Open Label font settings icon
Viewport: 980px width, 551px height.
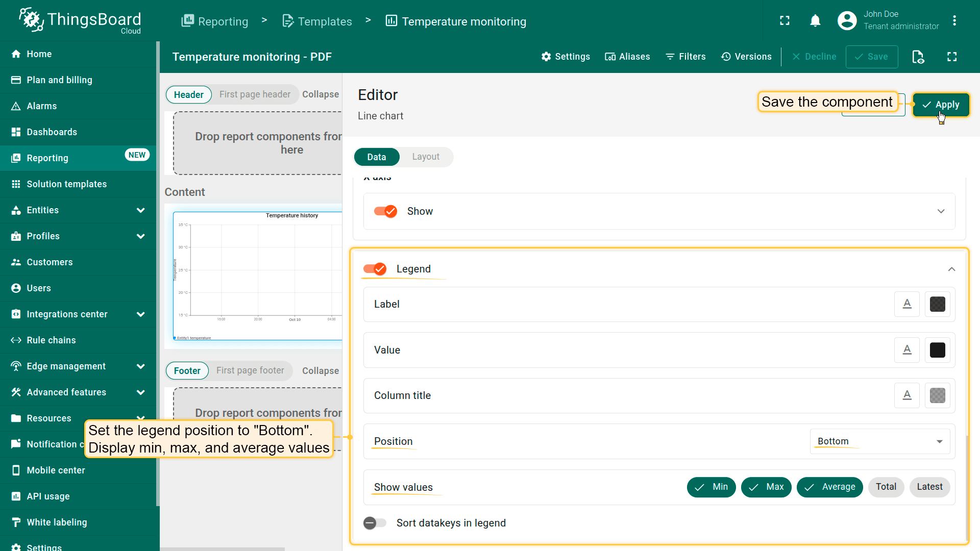pos(906,304)
